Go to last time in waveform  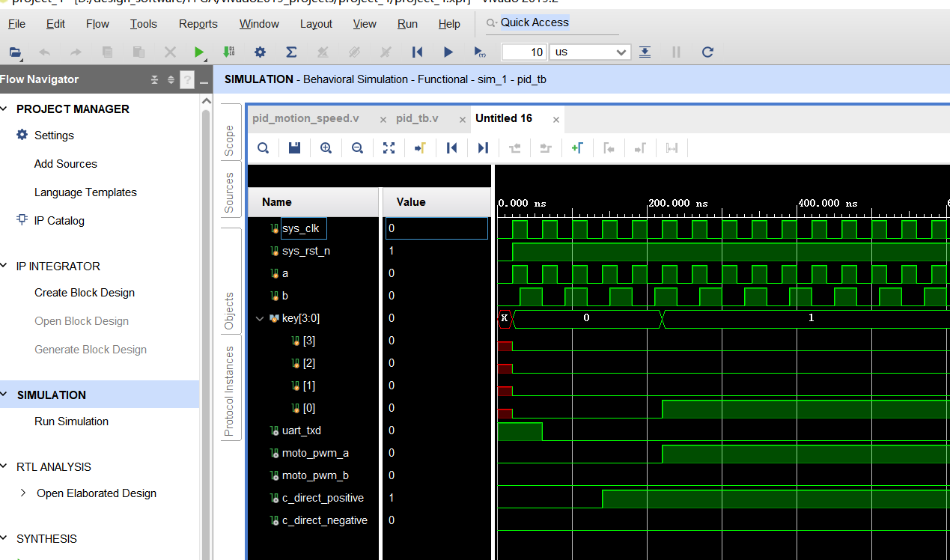[x=483, y=148]
